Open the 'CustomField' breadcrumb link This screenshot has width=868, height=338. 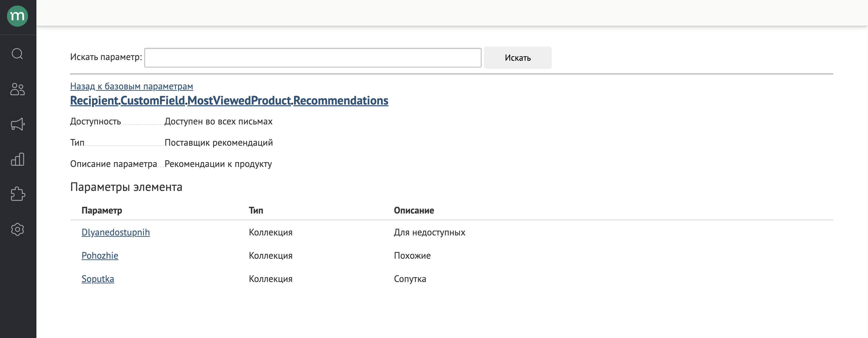tap(153, 101)
